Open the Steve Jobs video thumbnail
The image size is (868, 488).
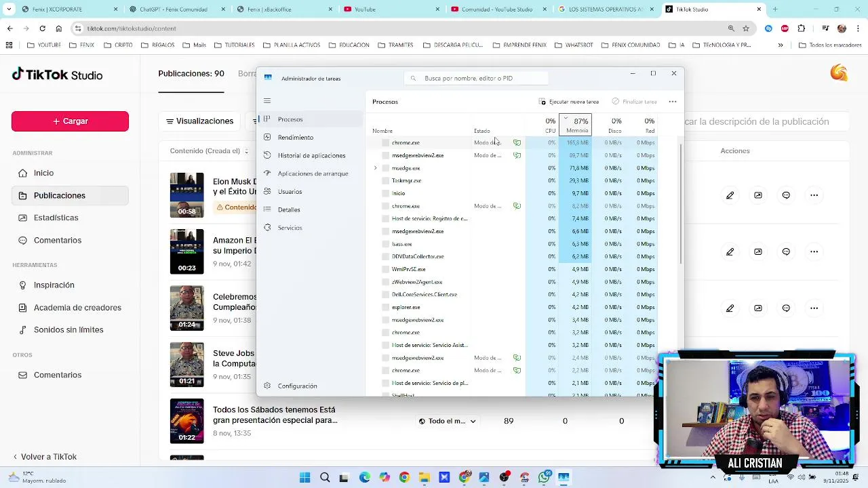(186, 365)
